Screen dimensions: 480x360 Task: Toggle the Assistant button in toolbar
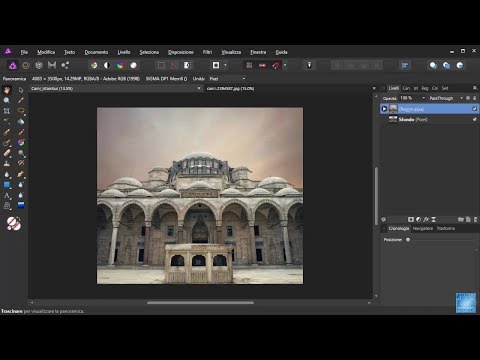click(x=309, y=65)
